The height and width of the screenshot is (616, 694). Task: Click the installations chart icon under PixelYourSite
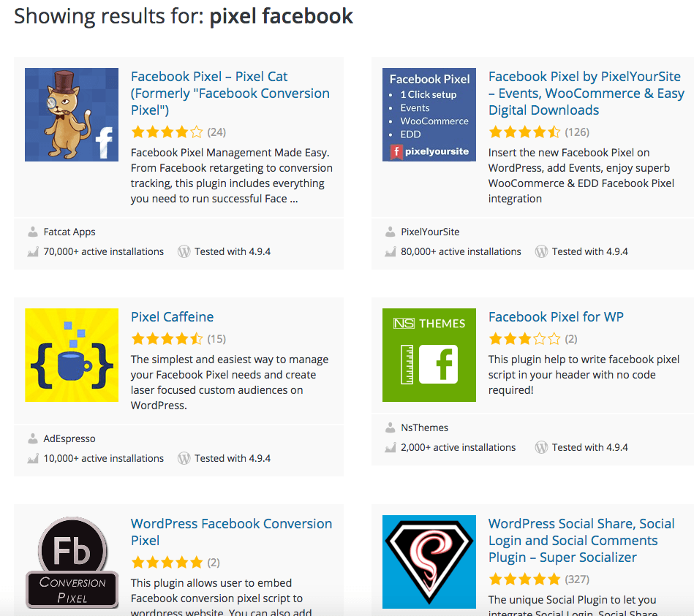click(x=390, y=251)
